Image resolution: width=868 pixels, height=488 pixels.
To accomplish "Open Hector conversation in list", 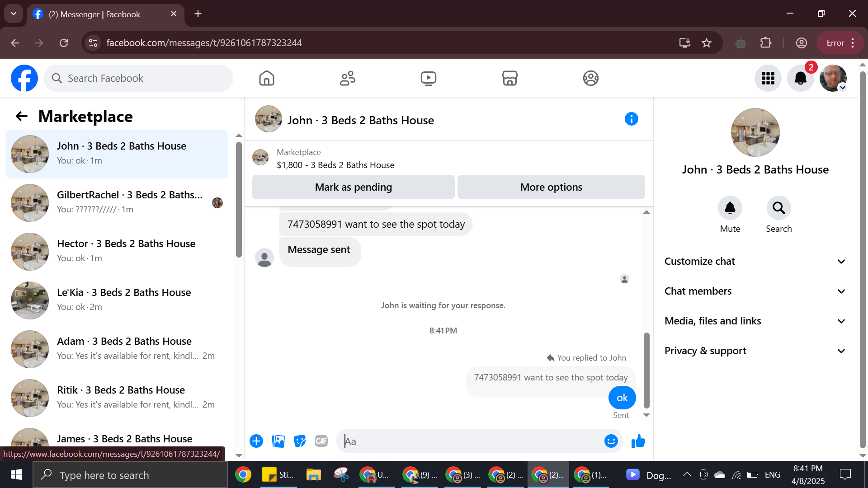I will 118,251.
